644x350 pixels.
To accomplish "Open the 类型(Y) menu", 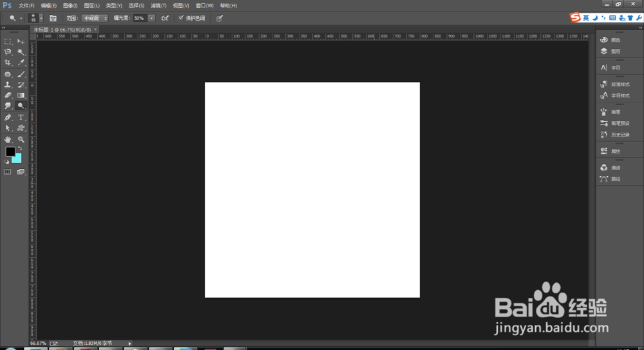I will [x=114, y=6].
